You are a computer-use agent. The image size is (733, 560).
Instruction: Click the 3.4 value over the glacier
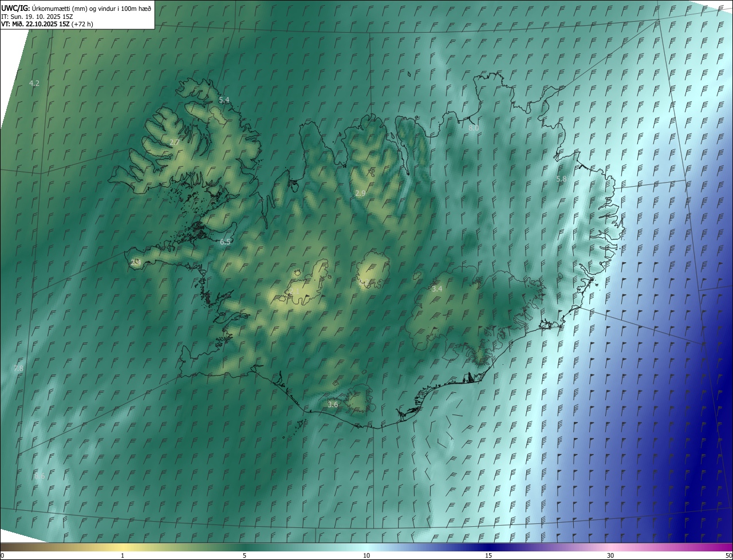pyautogui.click(x=437, y=289)
